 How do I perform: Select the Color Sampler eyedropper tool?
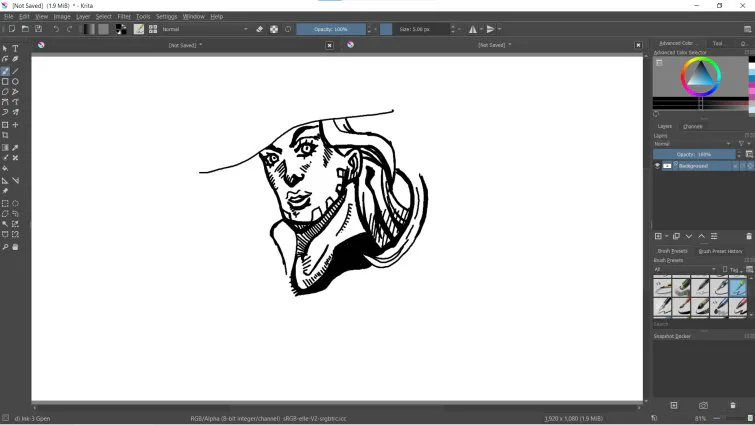(15, 148)
